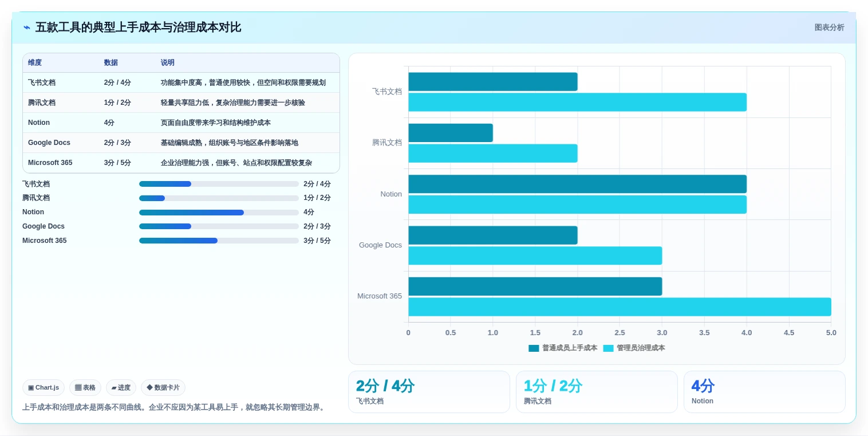Click Microsoft 365 table row name cell
Image resolution: width=868 pixels, height=436 pixels.
pyautogui.click(x=50, y=163)
